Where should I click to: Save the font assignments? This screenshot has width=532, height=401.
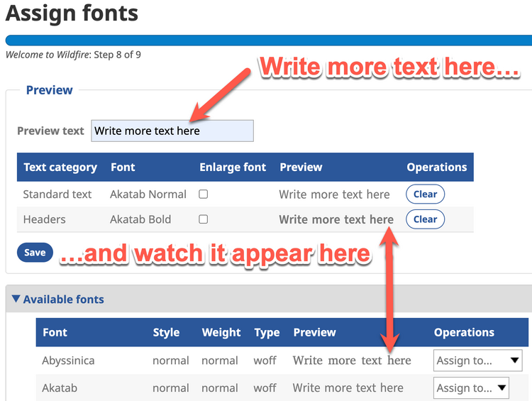tap(35, 252)
